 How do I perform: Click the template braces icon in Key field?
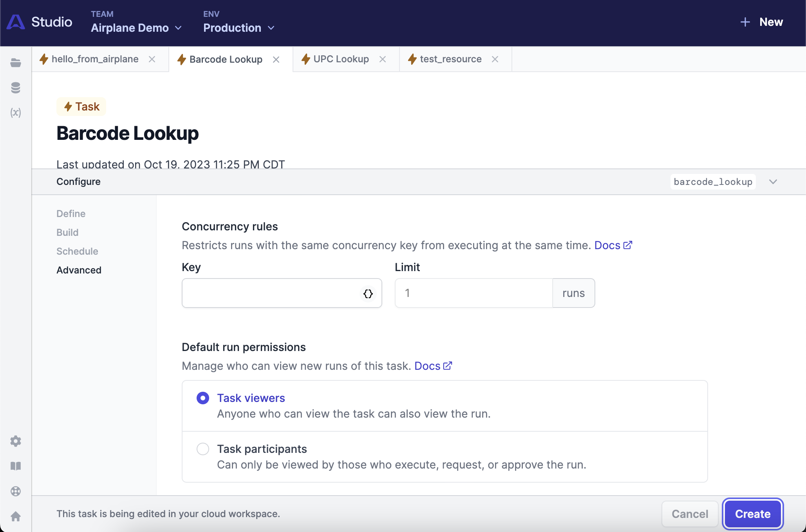(368, 293)
